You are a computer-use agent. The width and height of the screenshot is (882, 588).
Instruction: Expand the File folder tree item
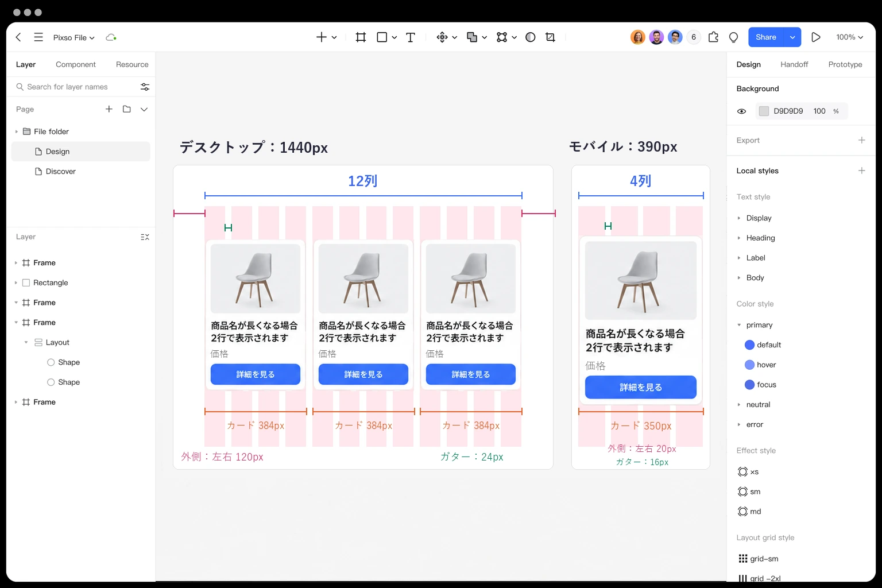point(16,131)
